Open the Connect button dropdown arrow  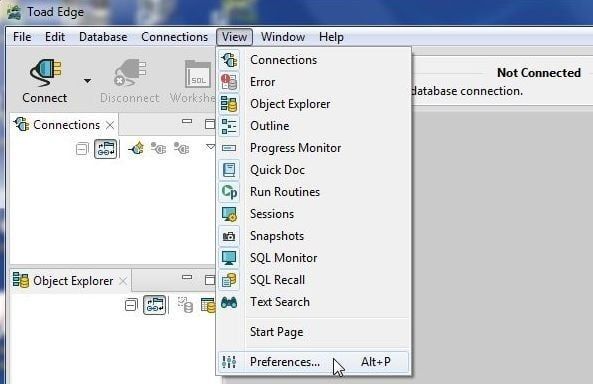click(x=87, y=81)
